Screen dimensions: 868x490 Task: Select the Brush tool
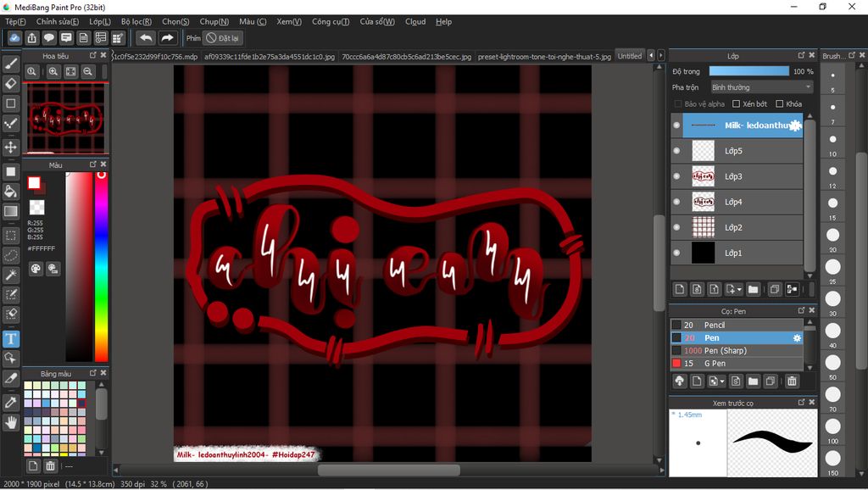point(10,64)
